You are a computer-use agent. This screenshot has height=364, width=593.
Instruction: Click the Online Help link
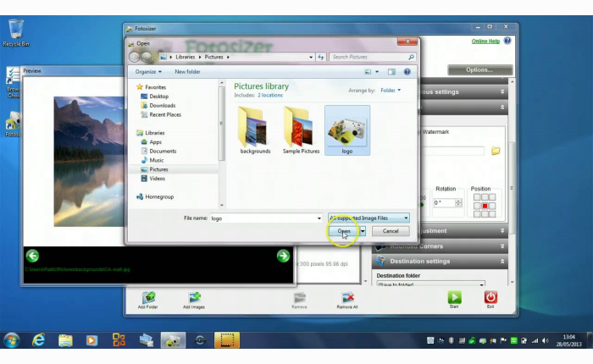[x=485, y=41]
